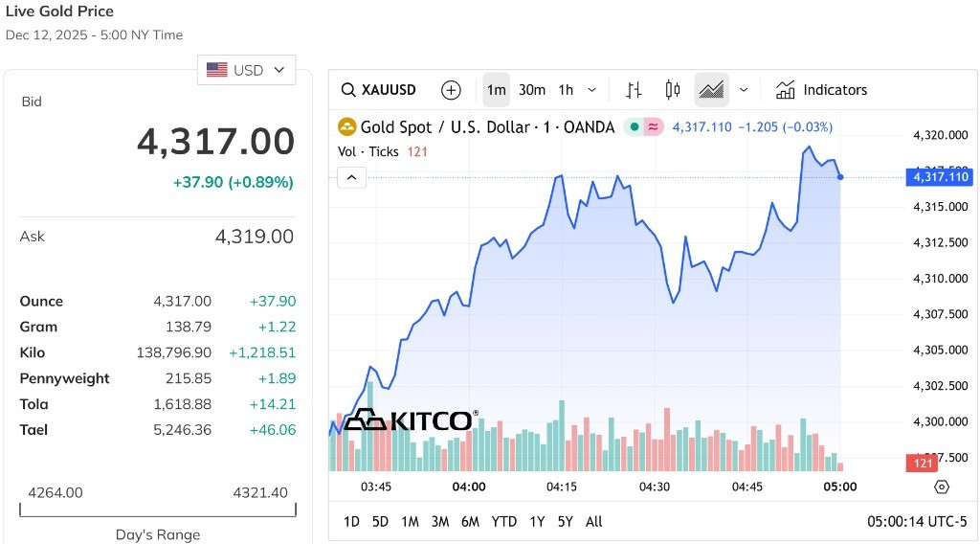980x544 pixels.
Task: Select the 1m interval button
Action: pos(497,90)
